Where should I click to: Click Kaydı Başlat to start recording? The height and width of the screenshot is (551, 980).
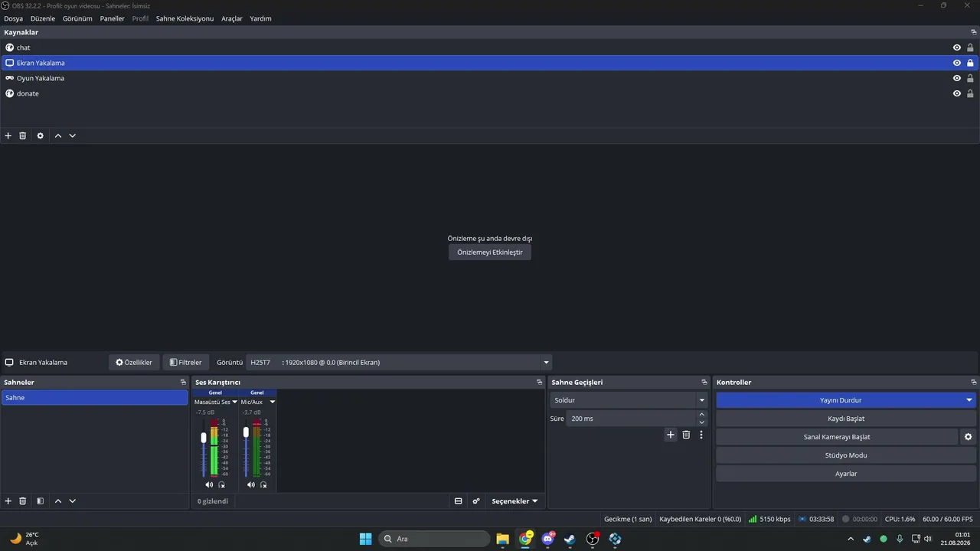point(846,419)
